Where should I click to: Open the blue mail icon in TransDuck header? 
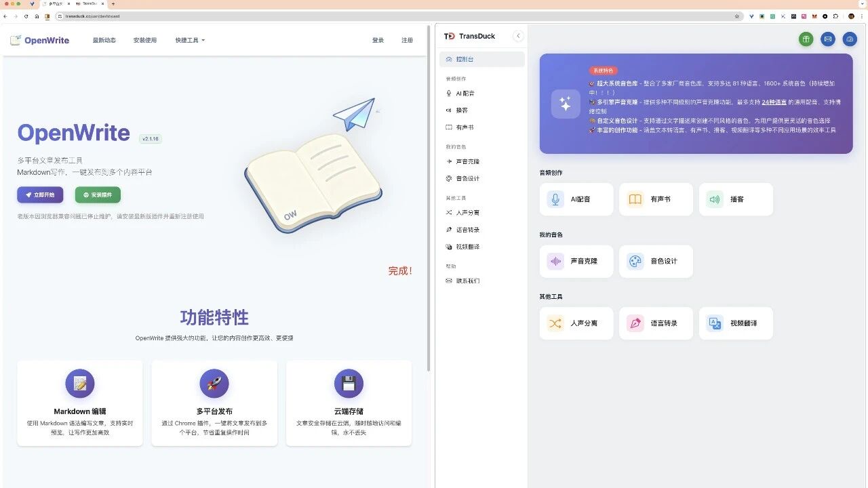click(x=828, y=39)
